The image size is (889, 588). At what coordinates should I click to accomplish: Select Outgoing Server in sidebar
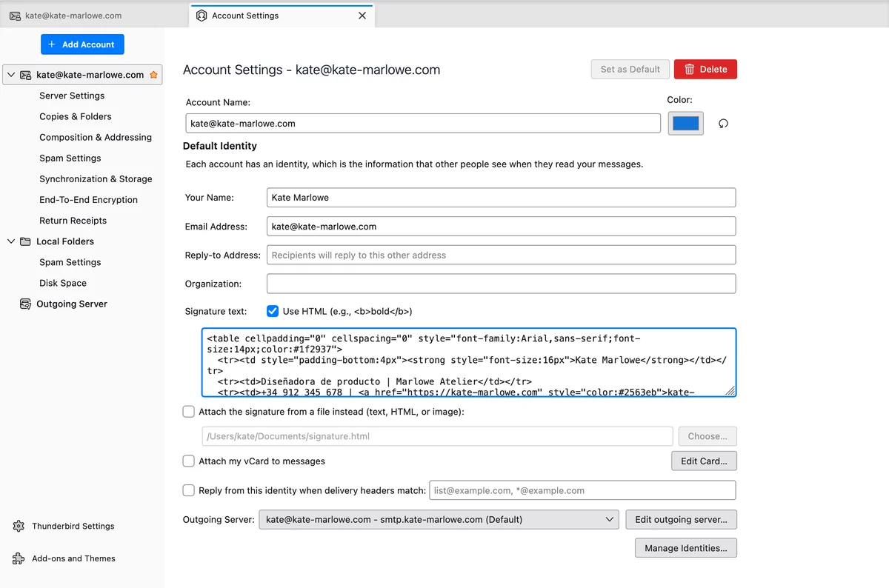(72, 304)
